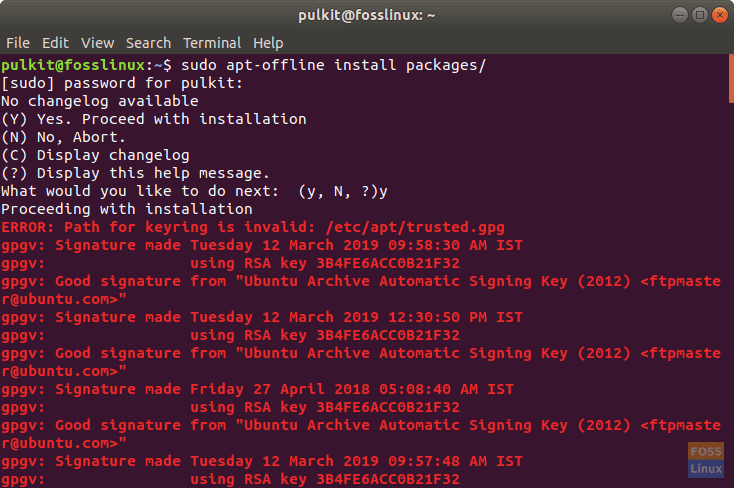Image resolution: width=734 pixels, height=488 pixels.
Task: Click the 'Proceeding with installation' line
Action: coord(127,209)
